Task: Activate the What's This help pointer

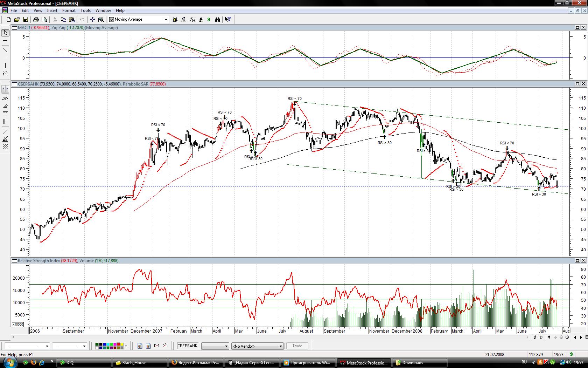Action: click(x=228, y=20)
